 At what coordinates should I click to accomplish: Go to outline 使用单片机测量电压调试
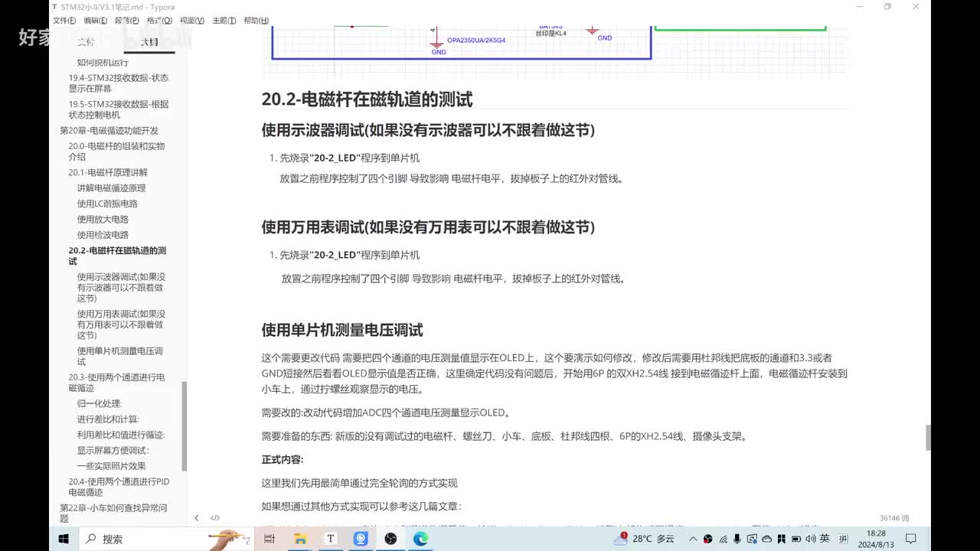120,356
